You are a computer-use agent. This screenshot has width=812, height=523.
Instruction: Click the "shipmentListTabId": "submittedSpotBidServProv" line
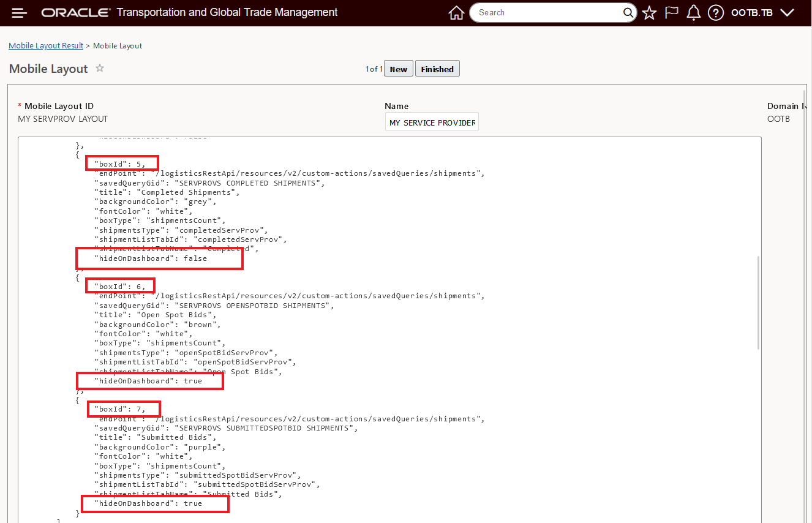click(x=207, y=484)
